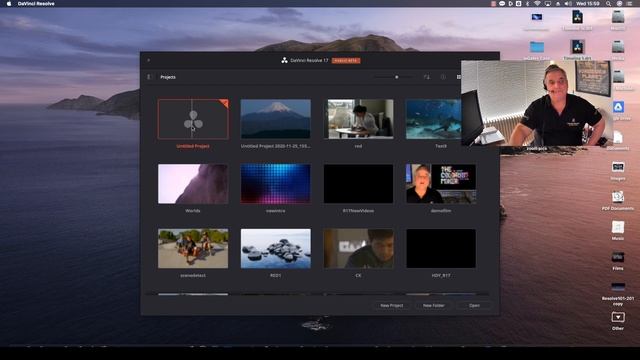Image resolution: width=640 pixels, height=360 pixels.
Task: Open the Images desktop stack
Action: tap(618, 167)
